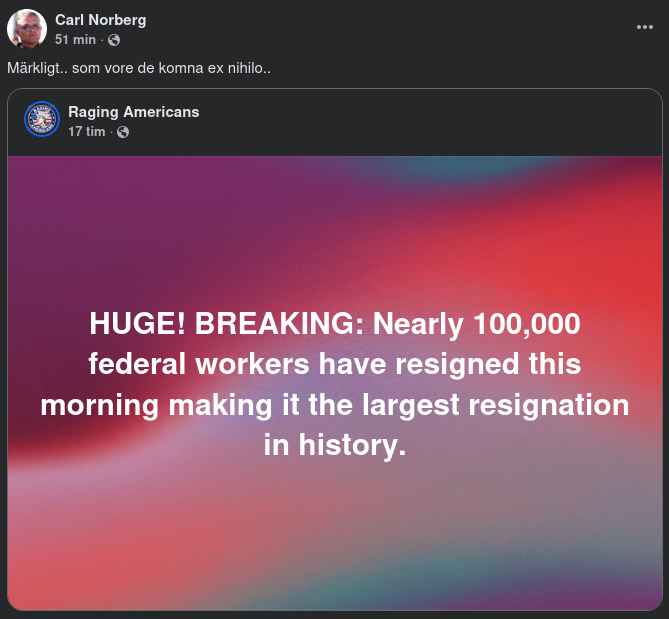Click the globe icon beside 17 tim
The height and width of the screenshot is (619, 669).
click(123, 132)
